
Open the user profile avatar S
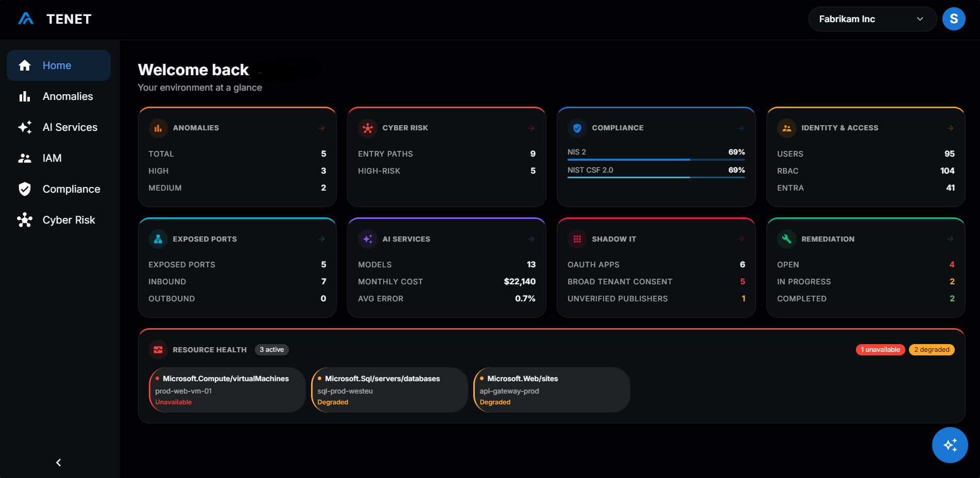point(954,19)
